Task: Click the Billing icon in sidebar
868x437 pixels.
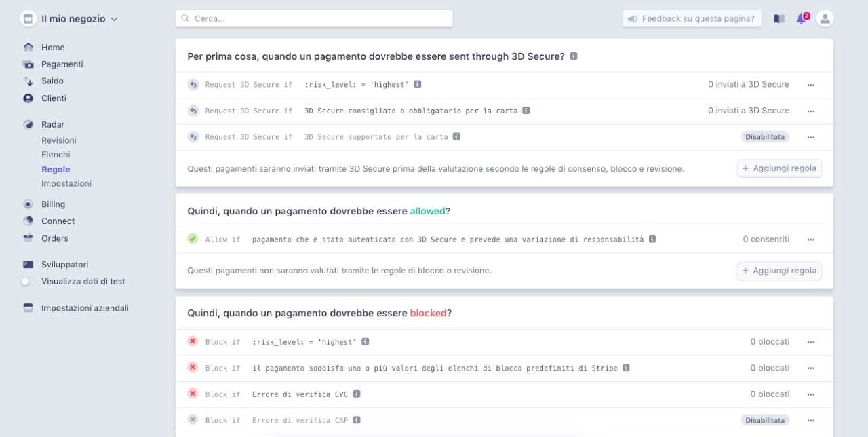Action: tap(28, 204)
